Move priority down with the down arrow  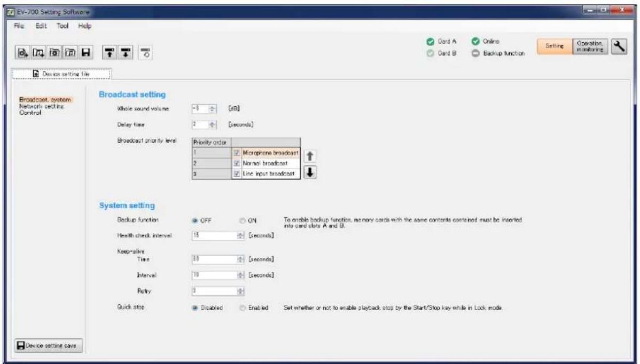click(x=310, y=172)
